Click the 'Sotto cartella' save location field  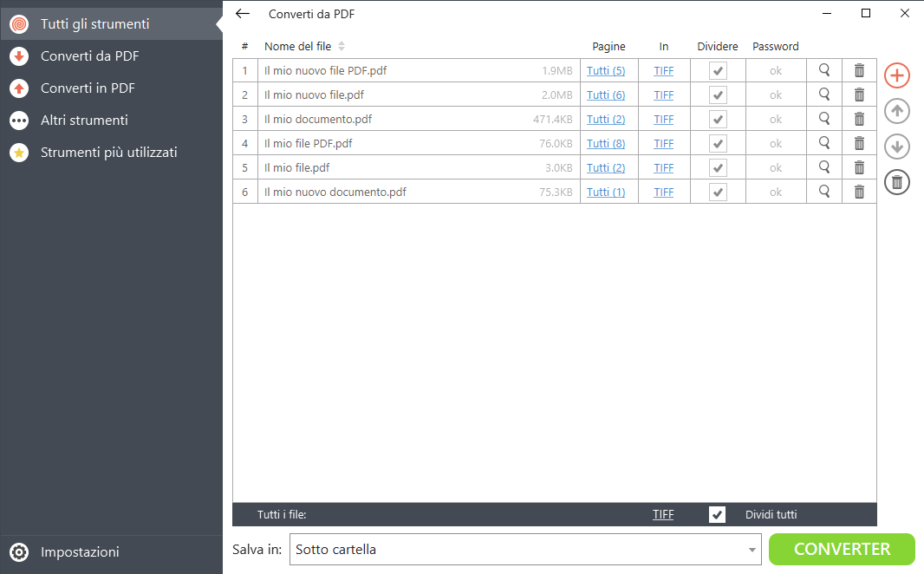click(x=525, y=549)
